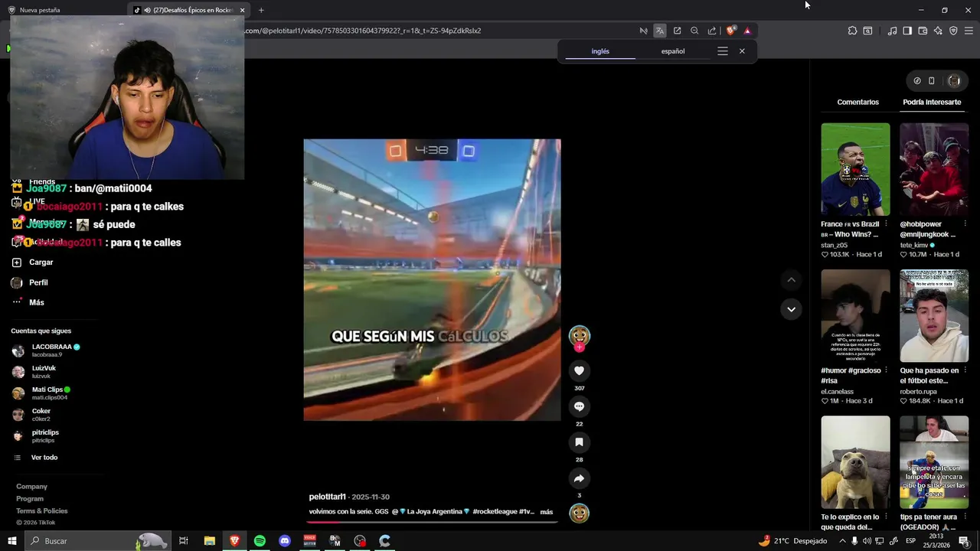Switch to the Podría interesarte tab
This screenshot has width=980, height=551.
point(932,102)
